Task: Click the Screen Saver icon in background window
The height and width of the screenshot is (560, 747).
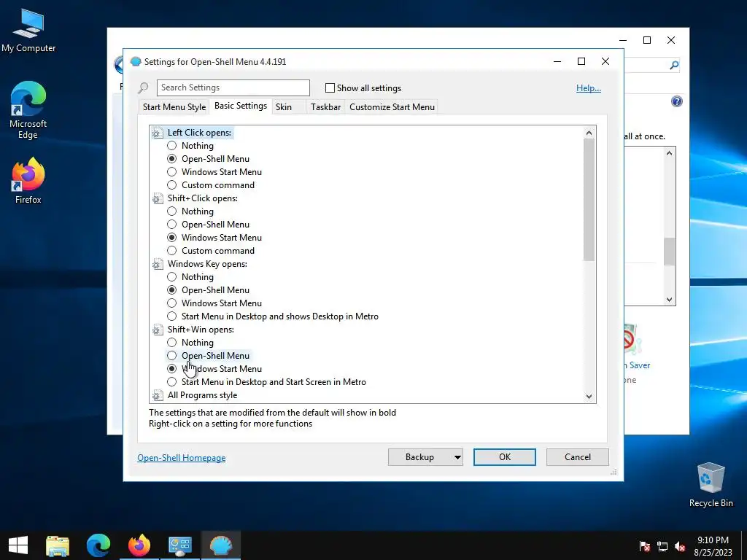Action: 632,339
